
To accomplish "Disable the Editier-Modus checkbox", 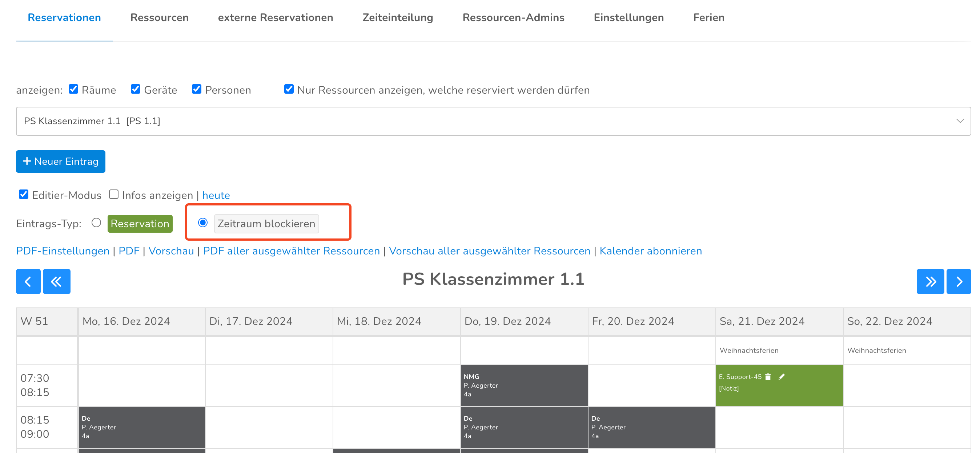I will click(x=24, y=195).
